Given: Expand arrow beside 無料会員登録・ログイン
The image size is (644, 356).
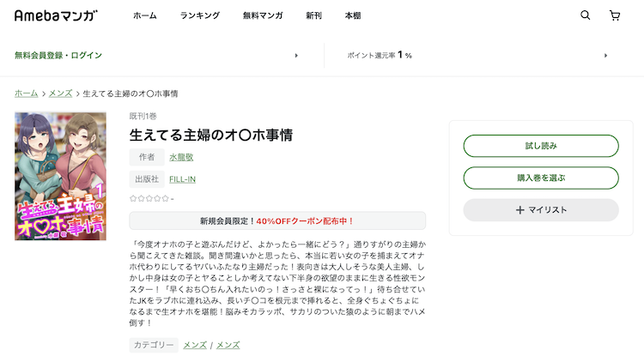Looking at the screenshot, I should point(296,56).
